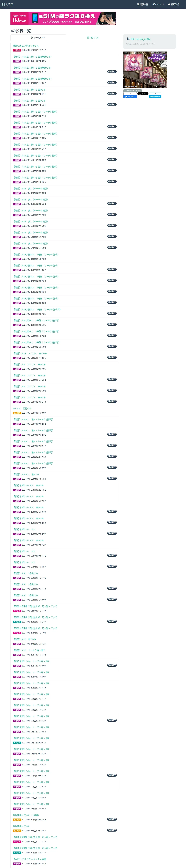The height and width of the screenshot is (868, 186).
Task: Switch to the 個人宛て (2) tab
Action: coord(93,38)
